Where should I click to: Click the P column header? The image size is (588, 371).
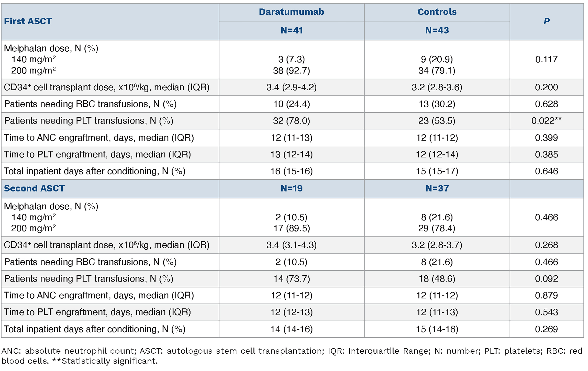pyautogui.click(x=546, y=21)
